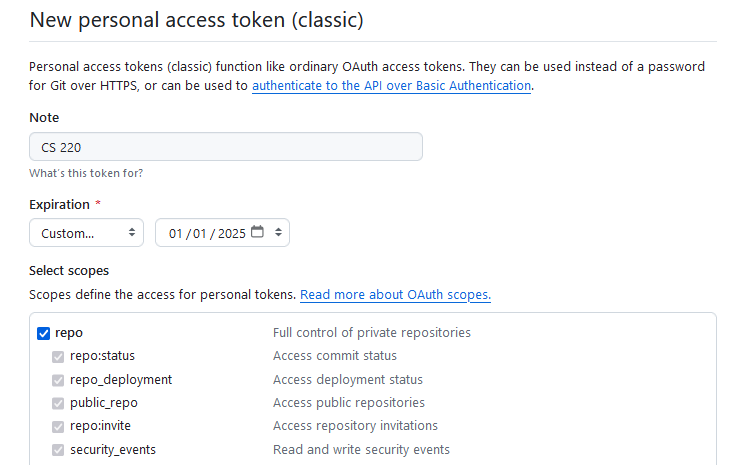Select the year 2025 in expiration date
The image size is (753, 465).
coord(231,233)
